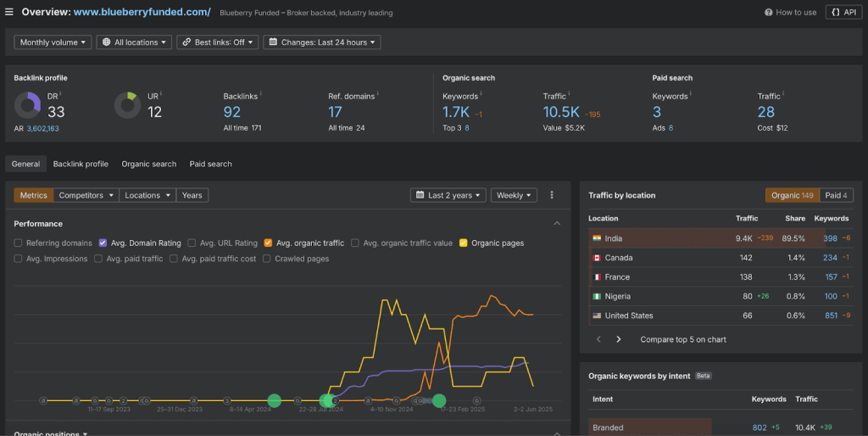The image size is (868, 436).
Task: Go to next traffic locations page arrow
Action: [618, 339]
